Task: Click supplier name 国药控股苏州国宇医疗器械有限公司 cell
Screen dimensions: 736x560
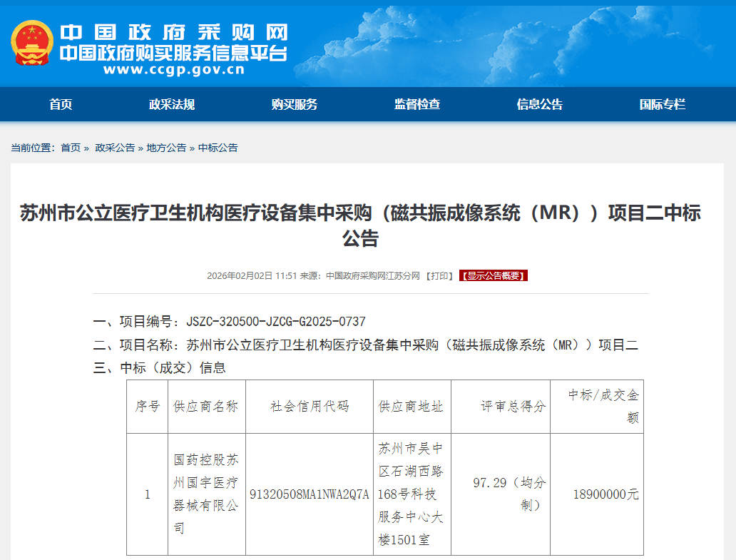Action: click(206, 494)
